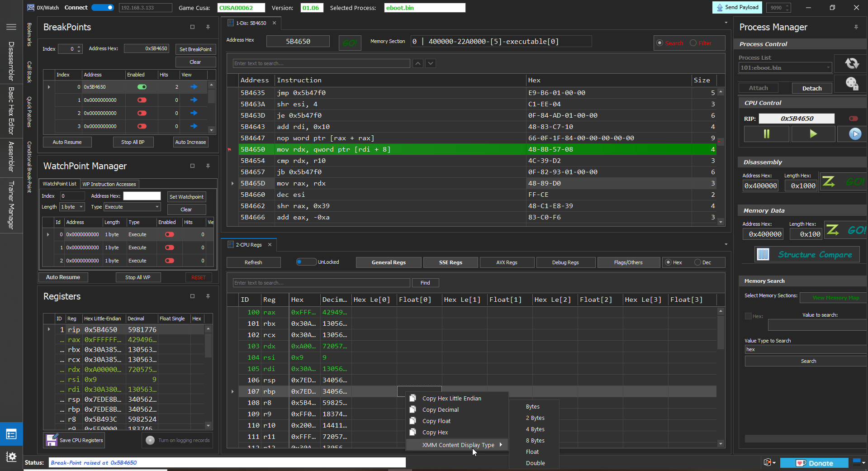The image size is (868, 471).
Task: Select 4 Bytes display type
Action: [535, 429]
